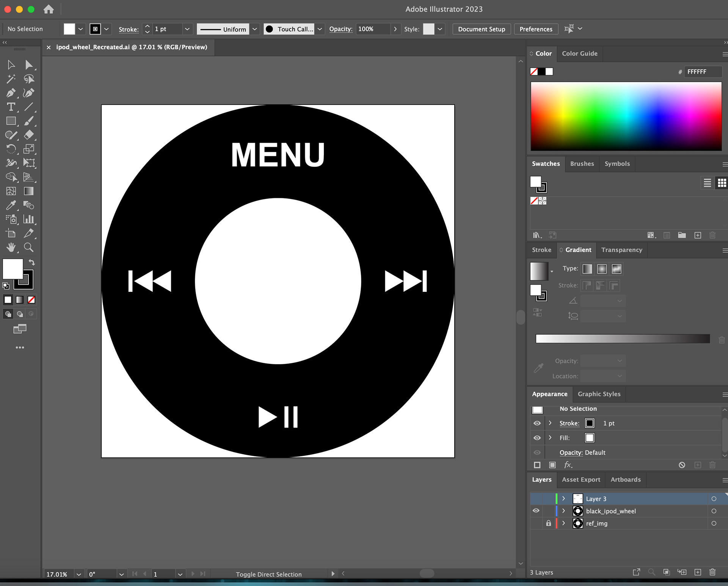The image size is (728, 586).
Task: Switch to Artboards tab
Action: pos(626,479)
